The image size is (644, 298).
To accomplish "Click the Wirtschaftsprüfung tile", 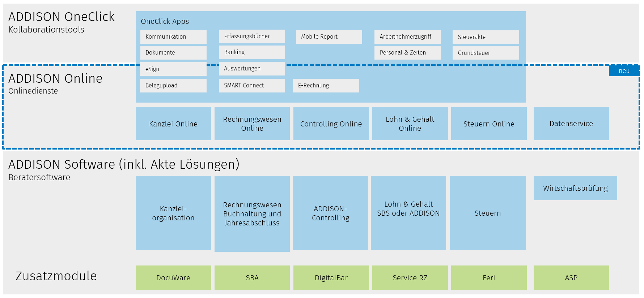I will (575, 188).
